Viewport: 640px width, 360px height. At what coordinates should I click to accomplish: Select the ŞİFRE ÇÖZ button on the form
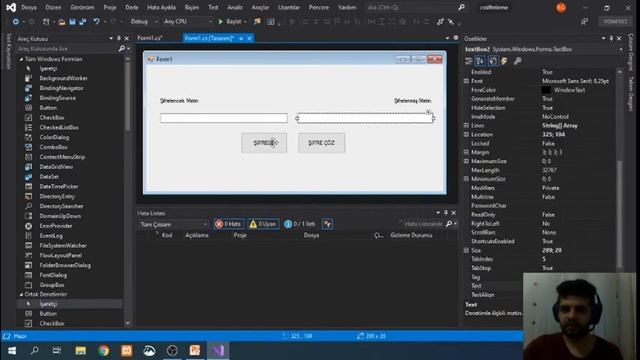click(x=322, y=143)
